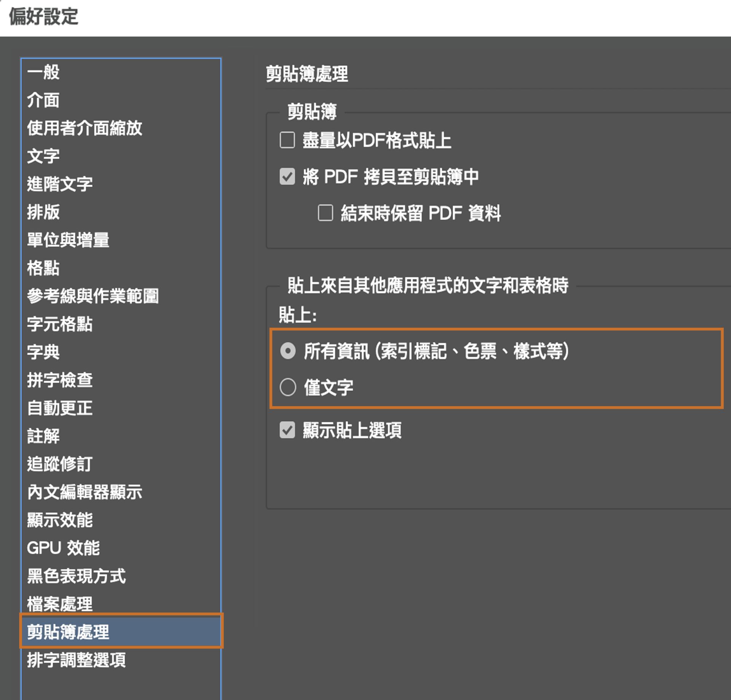The width and height of the screenshot is (731, 700).
Task: Go to 進階文字 settings
Action: click(60, 184)
